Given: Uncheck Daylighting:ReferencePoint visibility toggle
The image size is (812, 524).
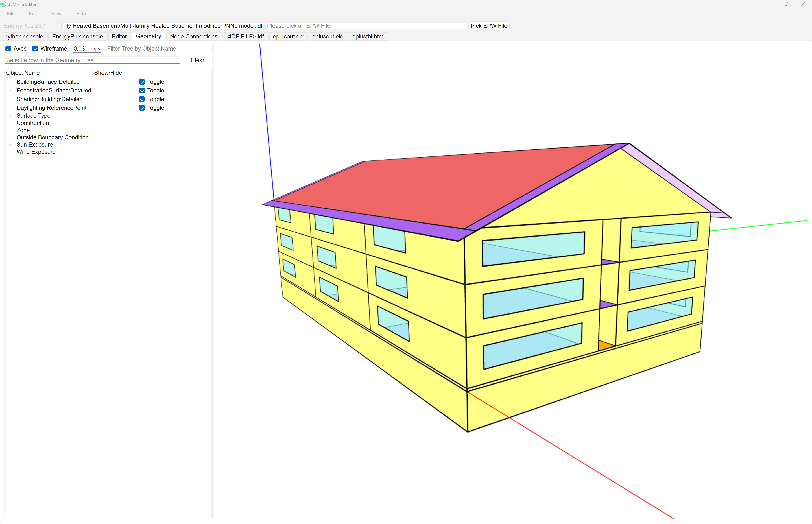Looking at the screenshot, I should (142, 108).
